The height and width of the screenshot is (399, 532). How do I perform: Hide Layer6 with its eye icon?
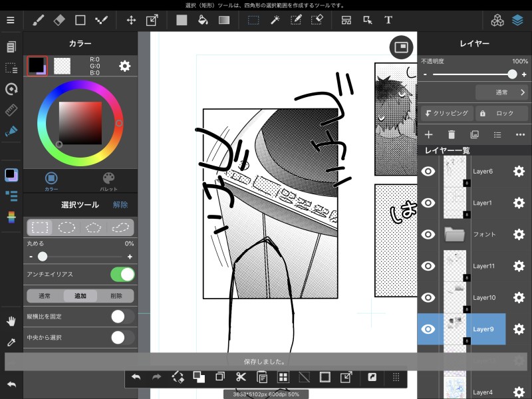[428, 172]
